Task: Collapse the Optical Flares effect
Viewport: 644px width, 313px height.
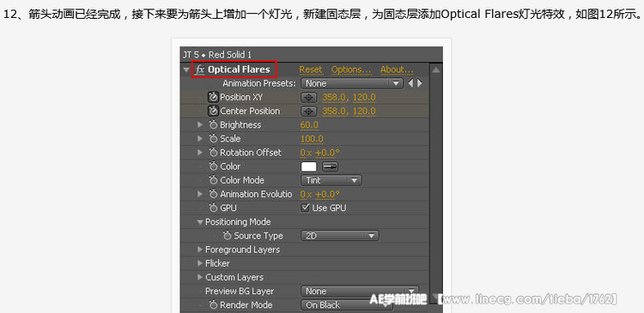Action: [186, 69]
